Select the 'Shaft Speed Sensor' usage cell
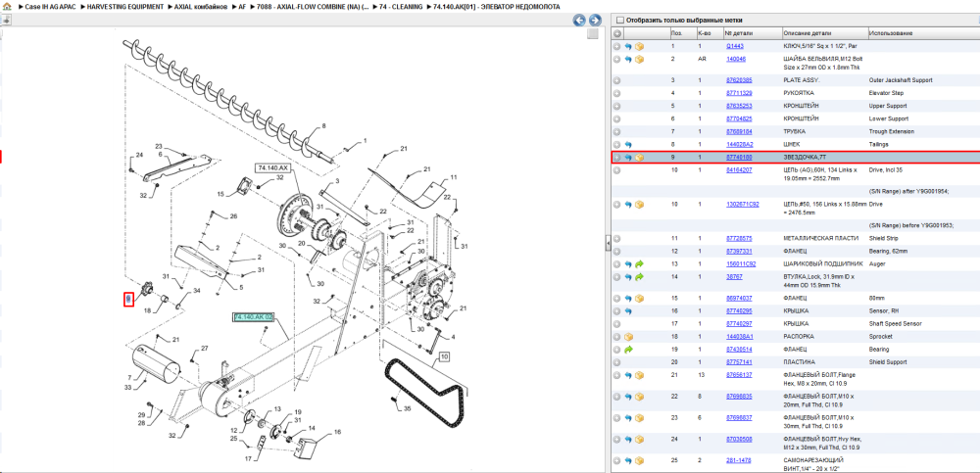Image resolution: width=980 pixels, height=473 pixels. [x=894, y=324]
